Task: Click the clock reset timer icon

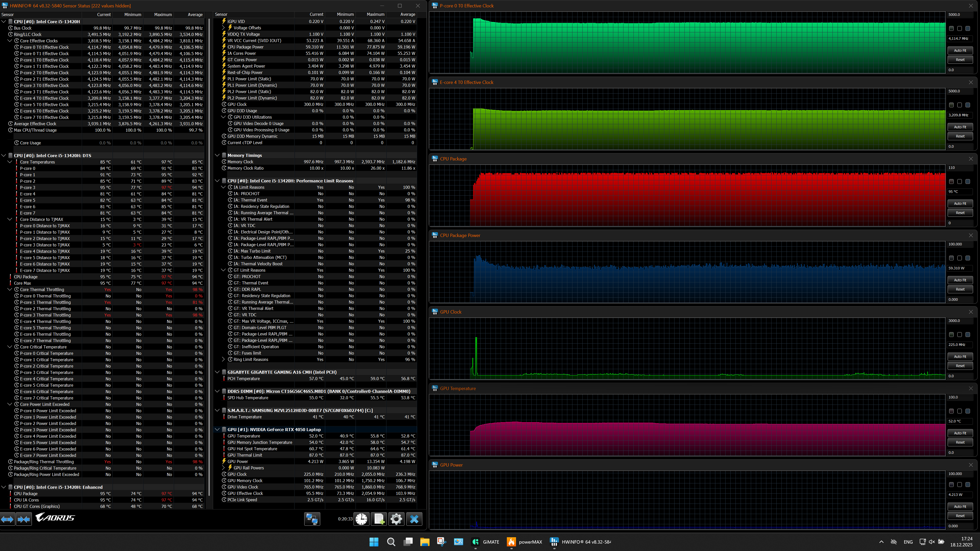Action: 361,519
